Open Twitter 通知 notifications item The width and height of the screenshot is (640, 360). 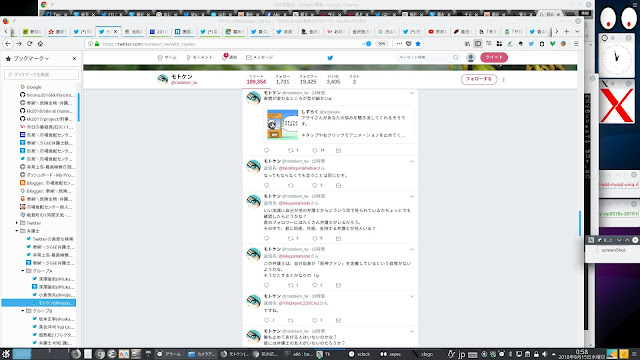(x=229, y=58)
